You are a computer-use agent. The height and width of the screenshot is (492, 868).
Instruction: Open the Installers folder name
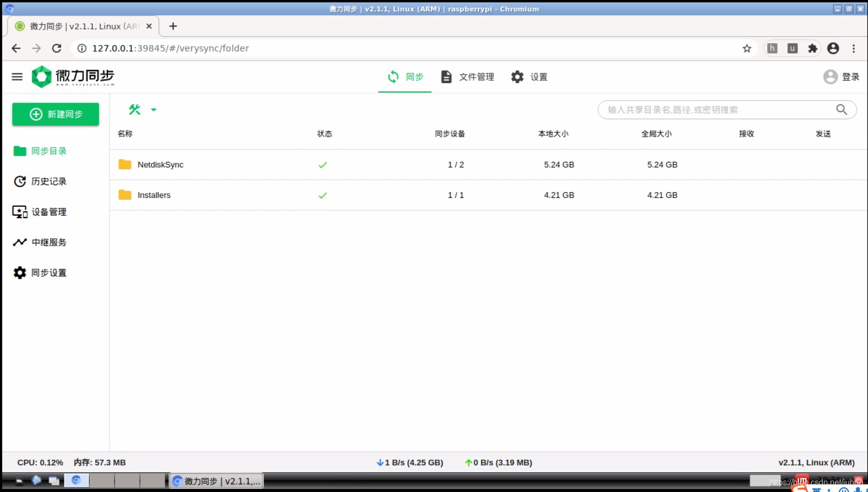tap(154, 195)
